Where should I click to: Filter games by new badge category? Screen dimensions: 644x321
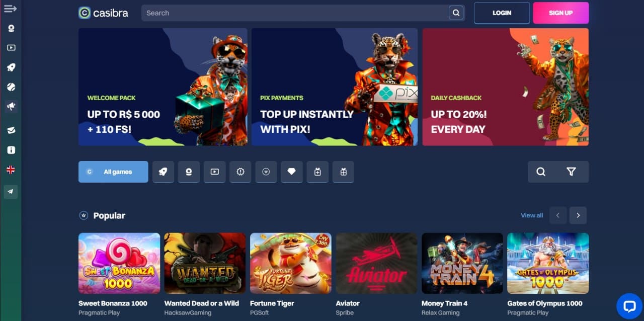coord(240,172)
